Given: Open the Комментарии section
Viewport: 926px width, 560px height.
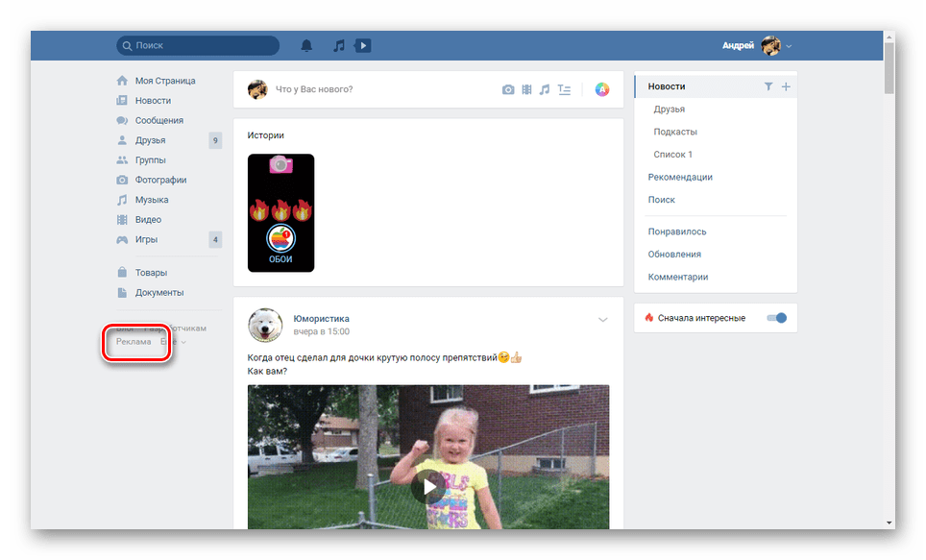Looking at the screenshot, I should 678,277.
